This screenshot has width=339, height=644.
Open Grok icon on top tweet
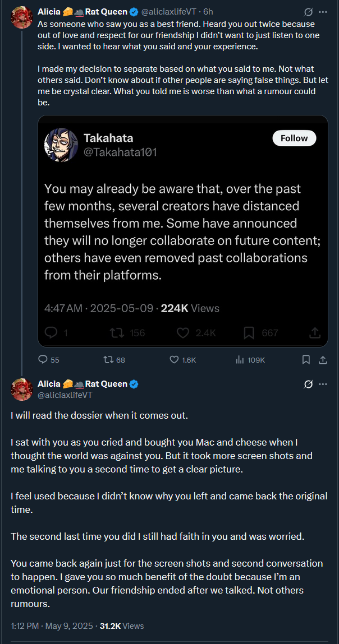308,11
